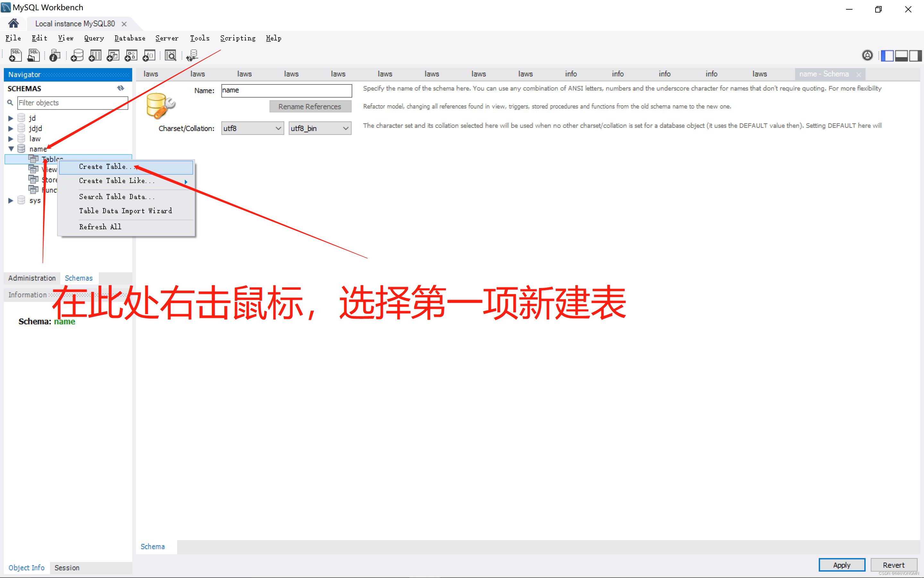Create a new table via toolbar icon
924x578 pixels.
(x=95, y=56)
